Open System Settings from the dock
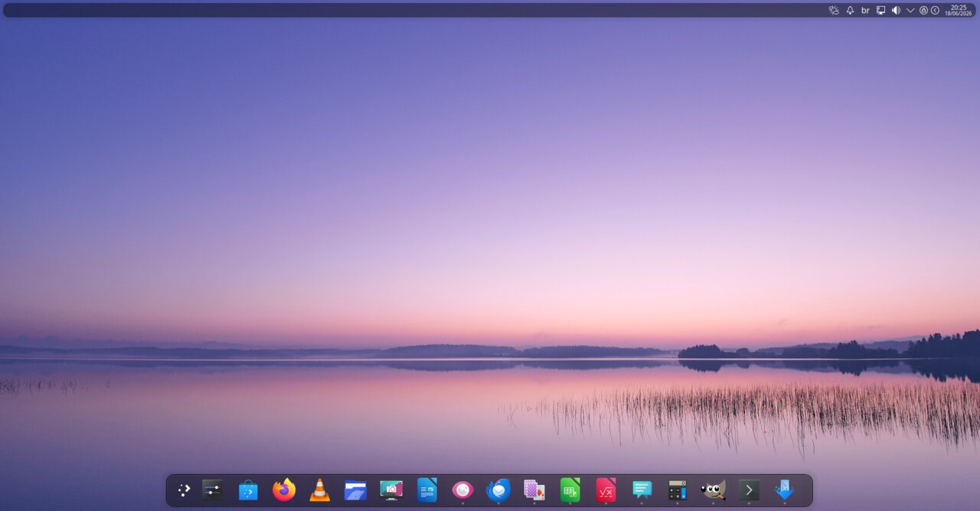This screenshot has width=980, height=511. (x=213, y=490)
